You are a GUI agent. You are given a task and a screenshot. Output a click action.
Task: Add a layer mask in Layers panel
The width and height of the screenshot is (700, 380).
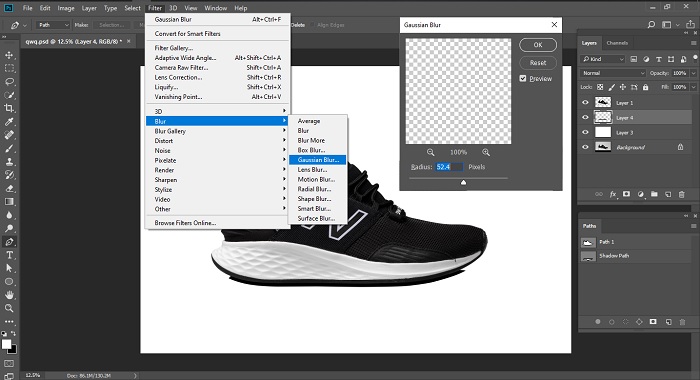pyautogui.click(x=626, y=194)
